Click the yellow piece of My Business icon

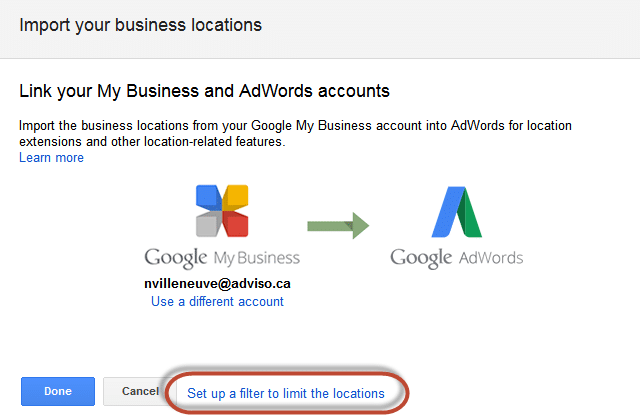pos(235,197)
